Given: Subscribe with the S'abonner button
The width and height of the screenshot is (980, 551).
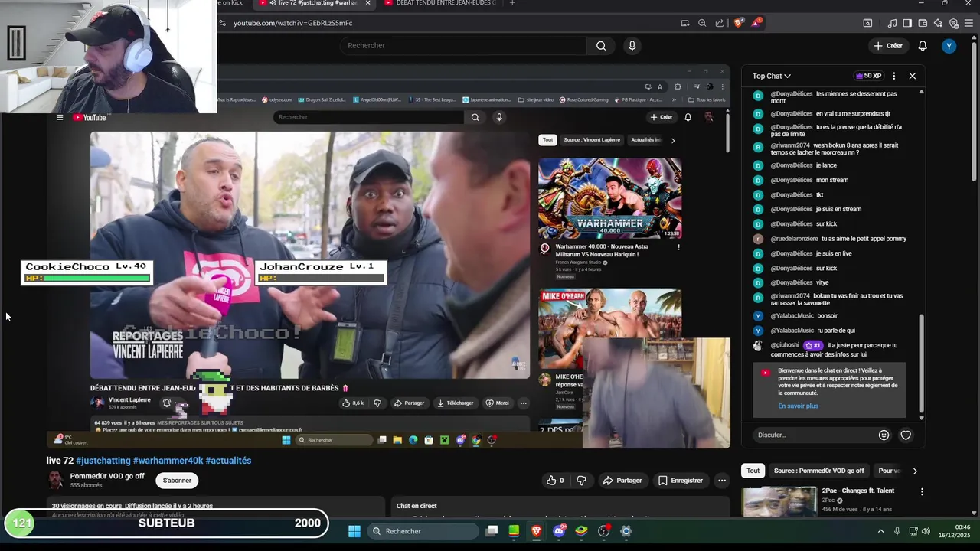Looking at the screenshot, I should coord(177,481).
